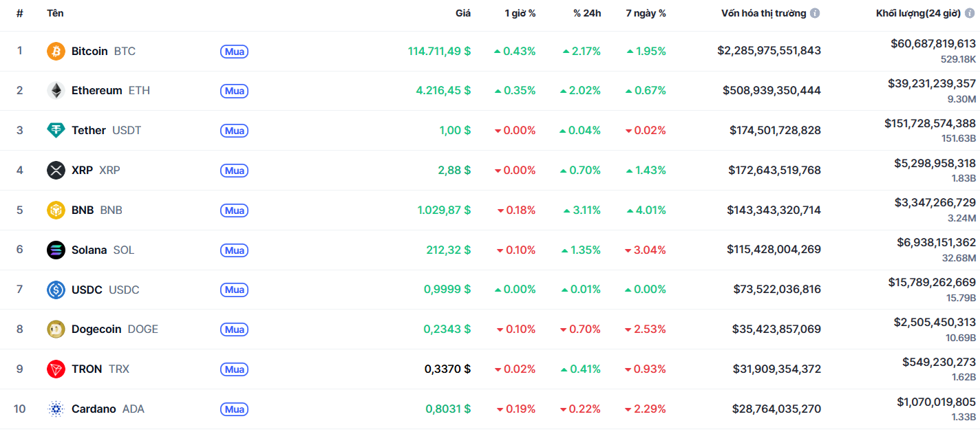Click the Dogecoin logo icon
This screenshot has height=432, width=980.
tap(56, 330)
